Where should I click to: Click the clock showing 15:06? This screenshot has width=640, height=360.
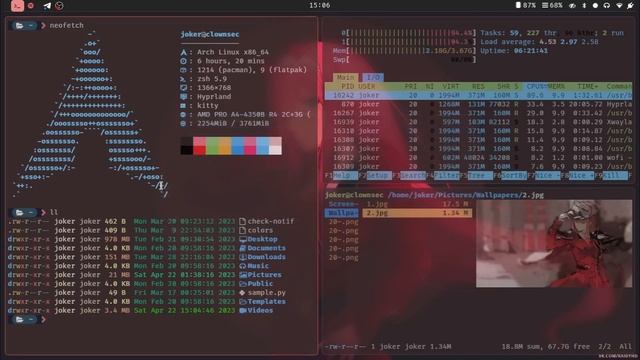[x=320, y=5]
